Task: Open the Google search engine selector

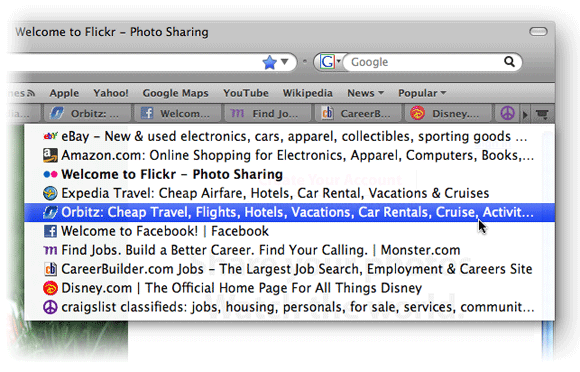Action: (x=330, y=62)
